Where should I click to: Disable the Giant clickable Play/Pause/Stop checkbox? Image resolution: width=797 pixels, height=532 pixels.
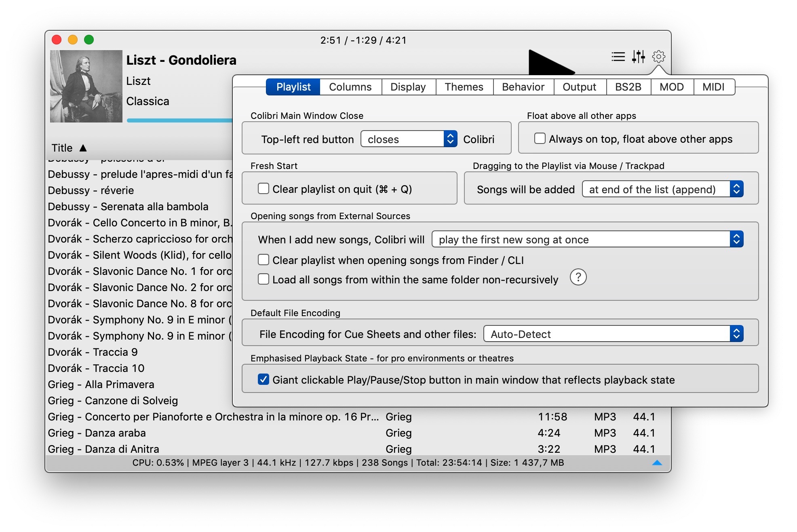[x=264, y=380]
